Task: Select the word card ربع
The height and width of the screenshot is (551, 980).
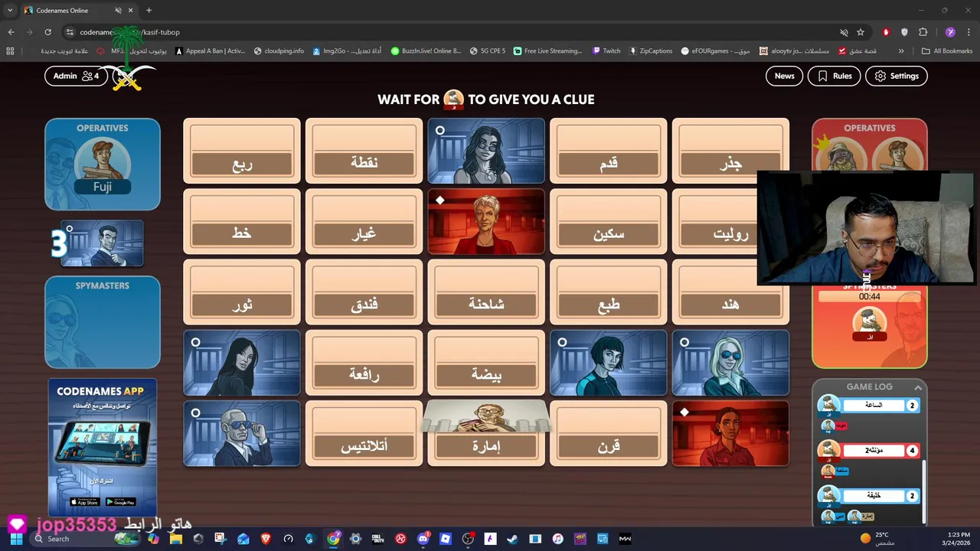Action: point(242,151)
